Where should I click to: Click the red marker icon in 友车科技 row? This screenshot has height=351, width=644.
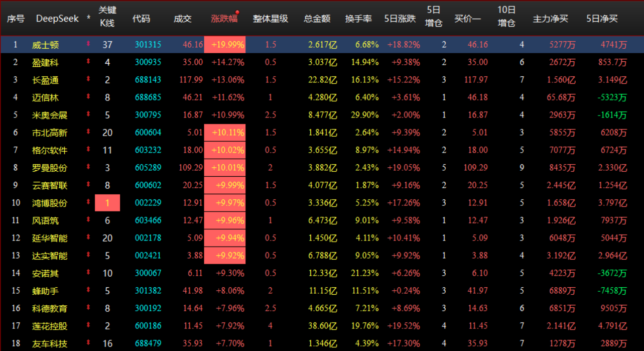pyautogui.click(x=88, y=343)
